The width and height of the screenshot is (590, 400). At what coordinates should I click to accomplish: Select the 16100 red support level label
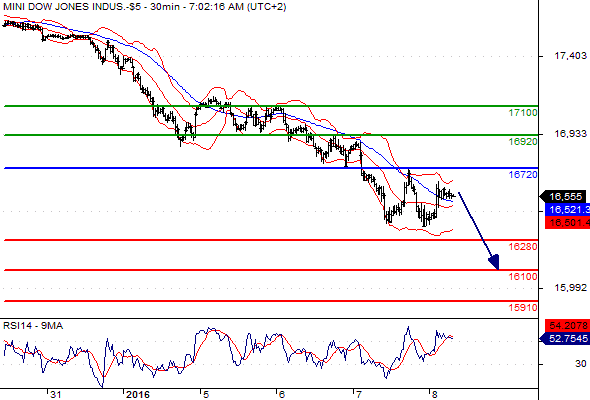click(523, 277)
